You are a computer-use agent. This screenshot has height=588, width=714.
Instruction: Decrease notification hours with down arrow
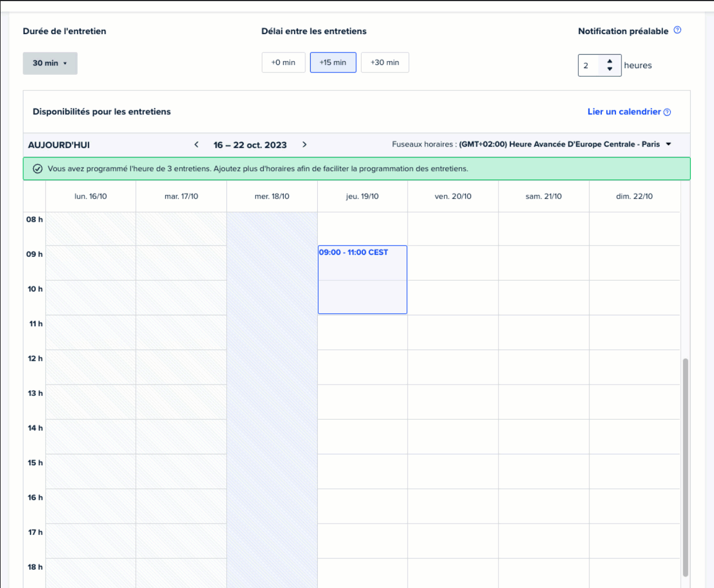pyautogui.click(x=610, y=69)
